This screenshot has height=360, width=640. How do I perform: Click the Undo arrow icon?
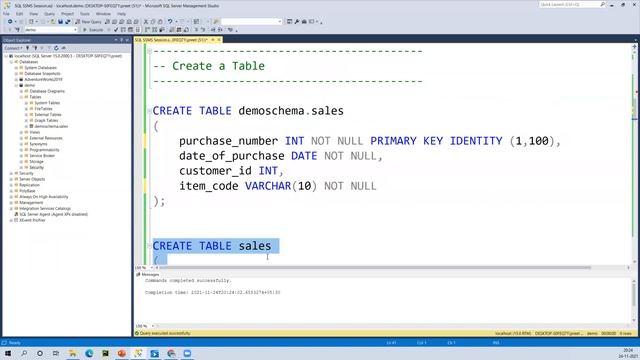(170, 22)
